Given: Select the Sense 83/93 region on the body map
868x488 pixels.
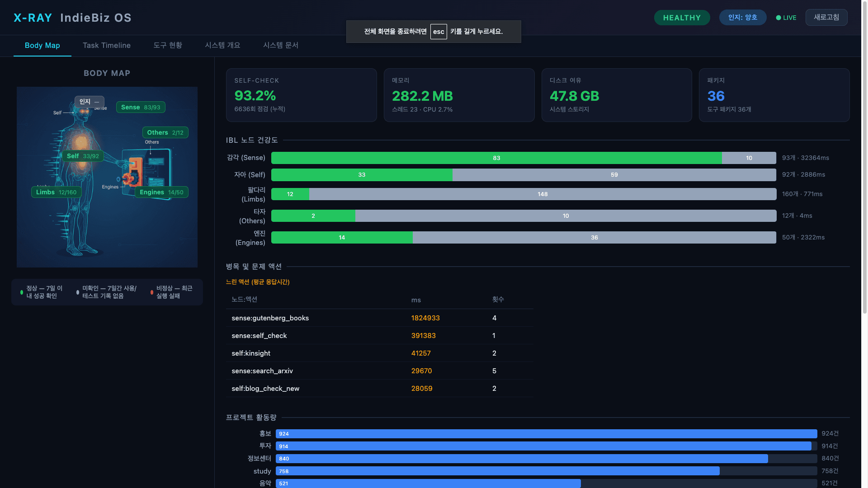Looking at the screenshot, I should [x=141, y=107].
